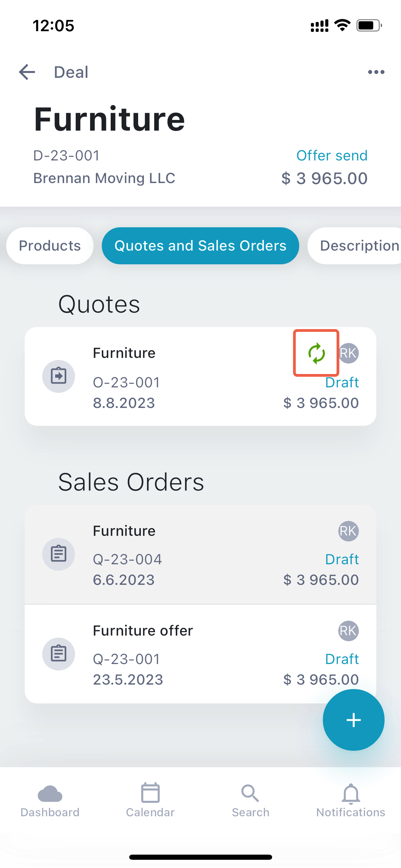Image resolution: width=401 pixels, height=868 pixels.
Task: Tap the blue plus add button
Action: tap(353, 720)
